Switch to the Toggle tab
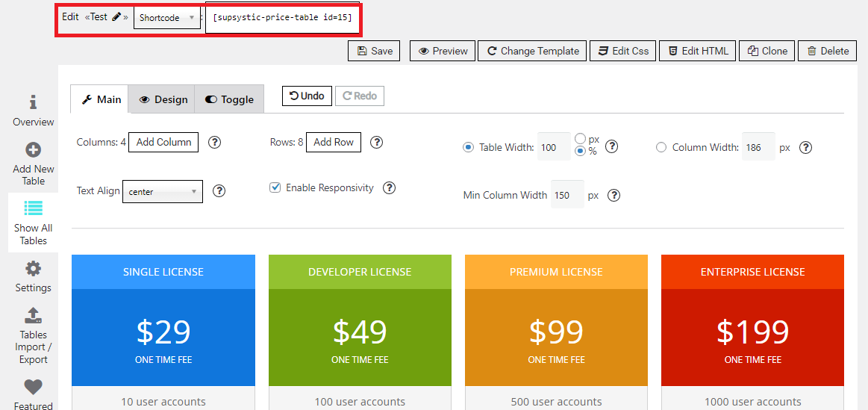The image size is (868, 410). coord(229,99)
